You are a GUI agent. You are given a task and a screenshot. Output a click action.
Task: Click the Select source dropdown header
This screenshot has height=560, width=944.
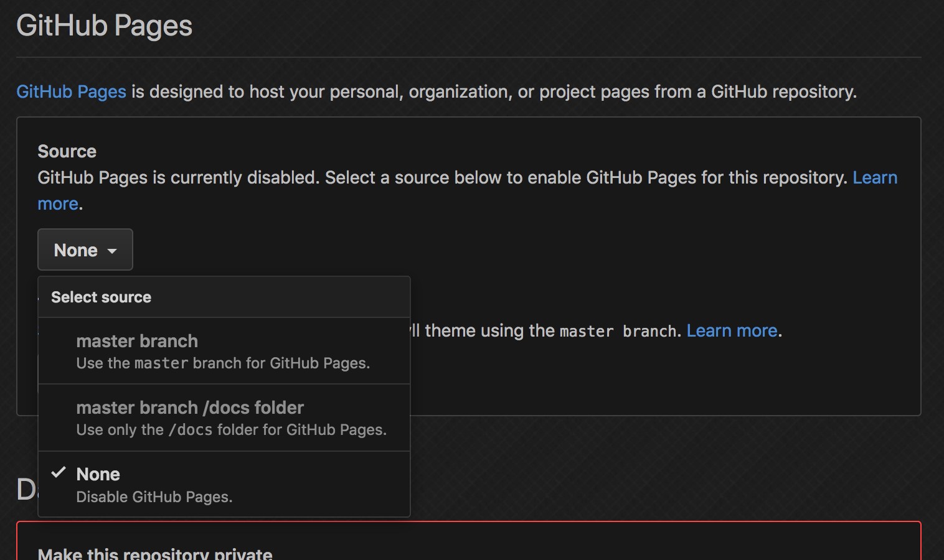pyautogui.click(x=101, y=297)
